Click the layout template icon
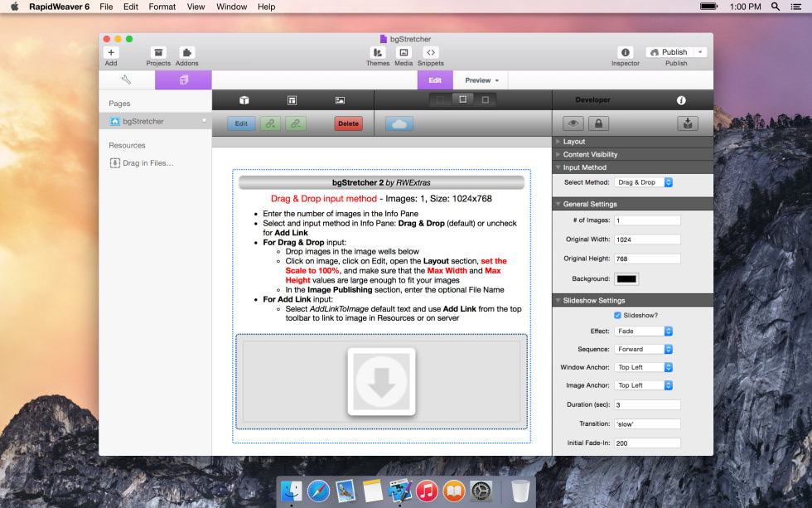The height and width of the screenshot is (508, 812). click(292, 100)
